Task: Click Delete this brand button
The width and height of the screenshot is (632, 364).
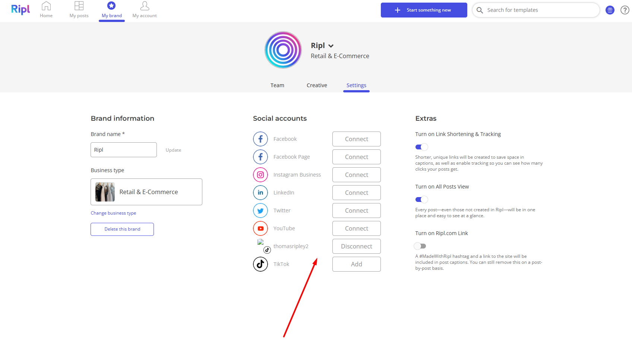Action: (122, 229)
